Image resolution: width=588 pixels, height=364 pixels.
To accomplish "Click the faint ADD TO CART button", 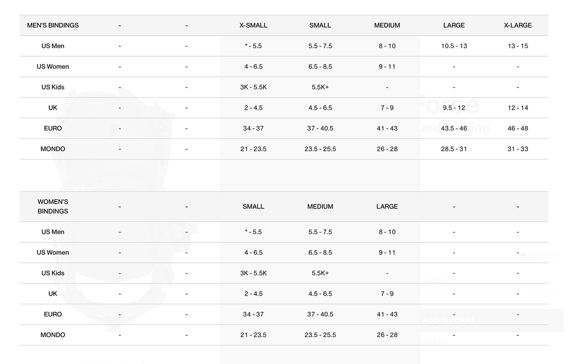I will pos(448,320).
